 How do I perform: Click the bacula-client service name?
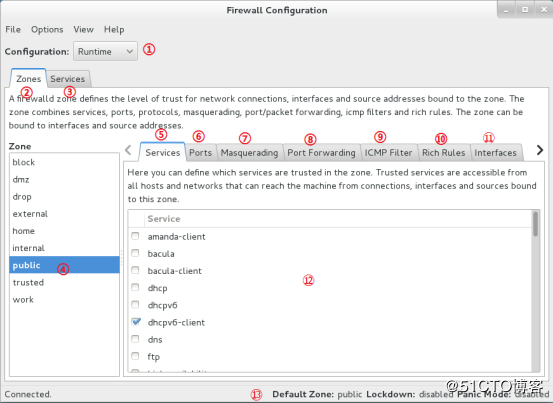tap(175, 271)
